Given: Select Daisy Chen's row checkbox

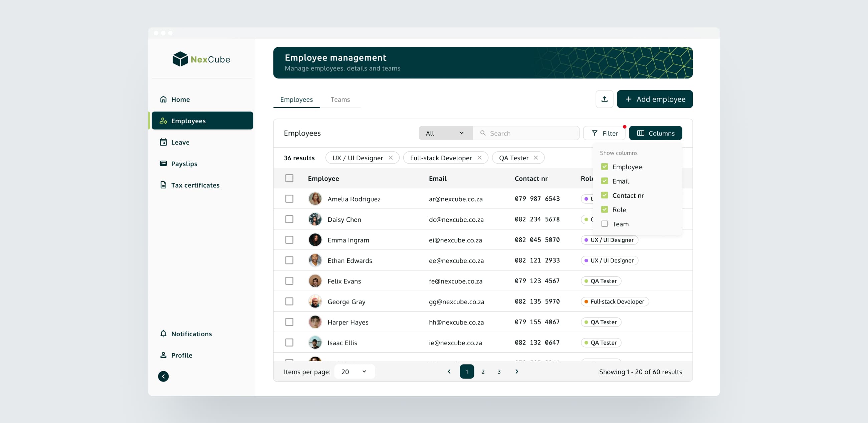Looking at the screenshot, I should tap(289, 219).
